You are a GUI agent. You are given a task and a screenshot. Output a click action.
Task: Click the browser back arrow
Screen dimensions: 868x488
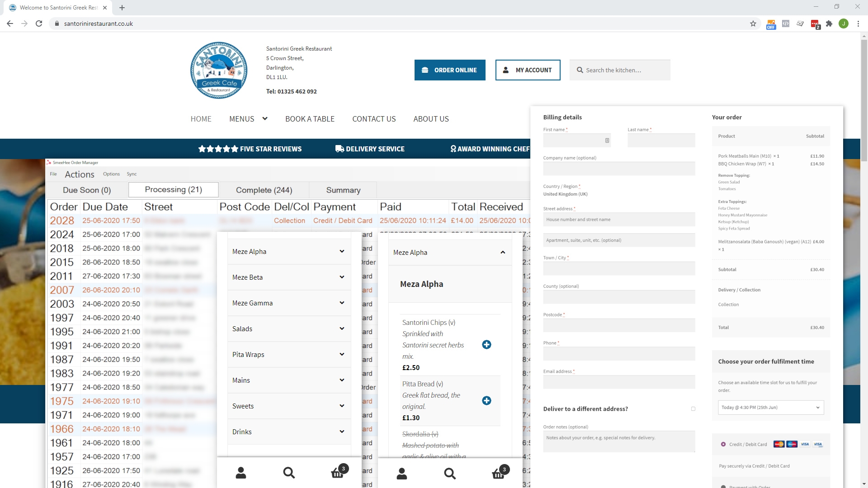pos(10,23)
